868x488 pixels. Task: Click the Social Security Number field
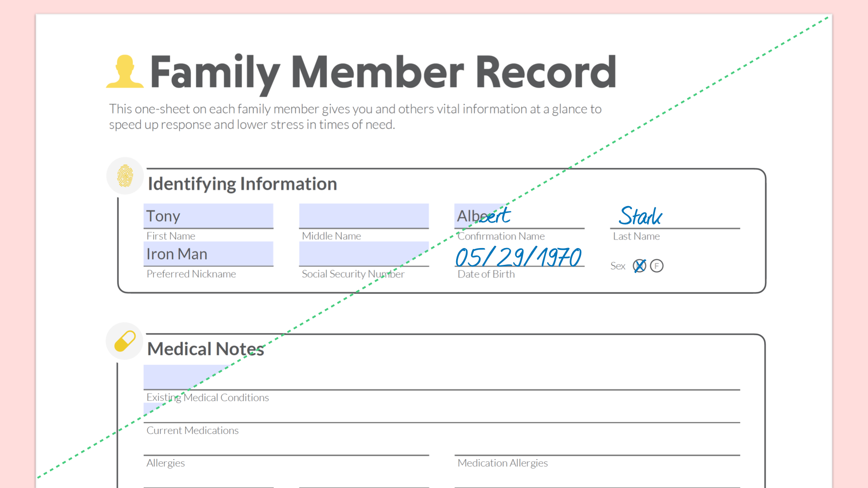click(363, 254)
